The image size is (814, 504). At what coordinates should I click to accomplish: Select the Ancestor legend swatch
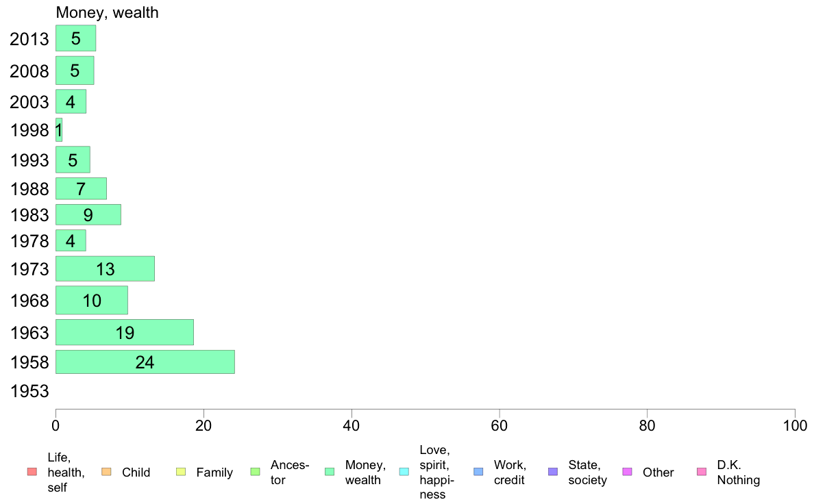[255, 472]
